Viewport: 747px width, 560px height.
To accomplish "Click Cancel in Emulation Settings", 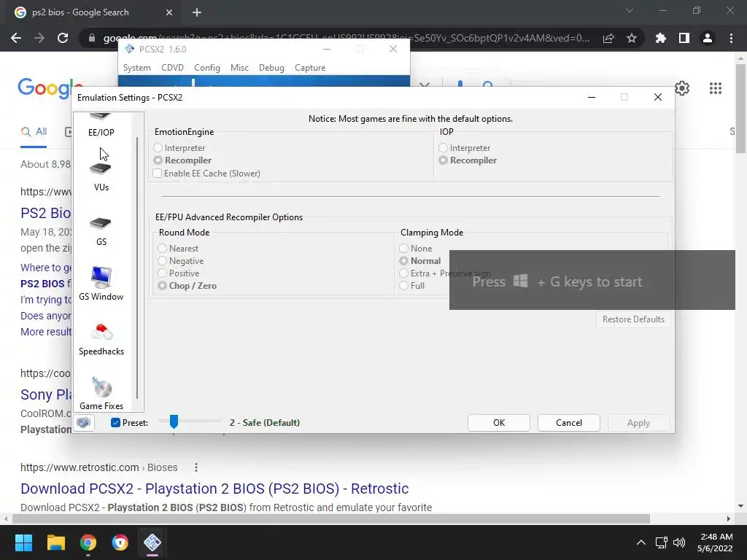I will tap(569, 423).
